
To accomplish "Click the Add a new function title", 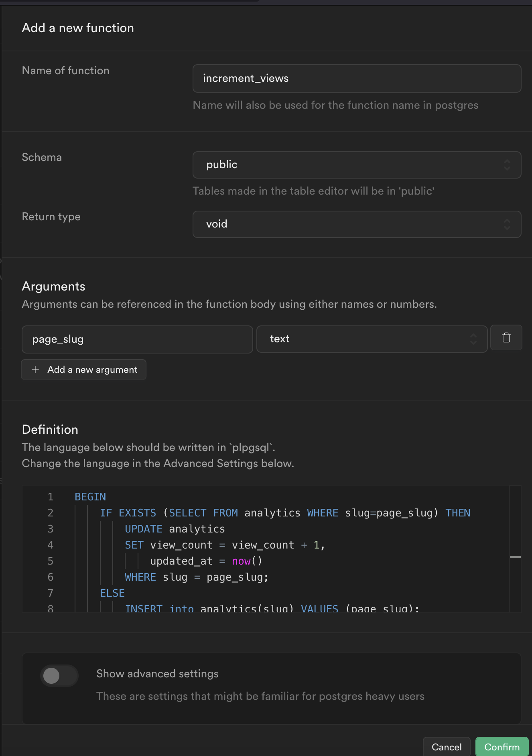I will point(78,28).
